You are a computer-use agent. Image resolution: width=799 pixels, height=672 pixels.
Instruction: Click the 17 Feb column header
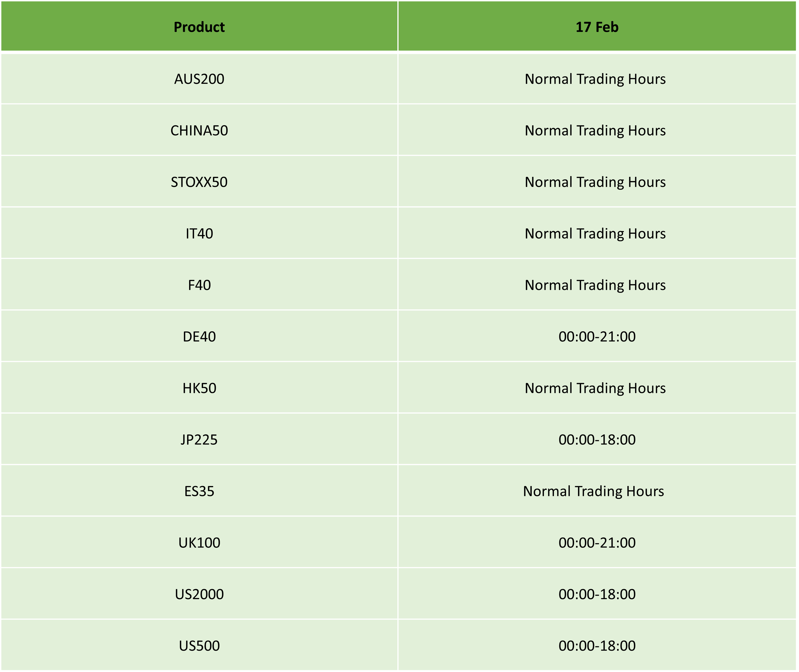tap(597, 26)
